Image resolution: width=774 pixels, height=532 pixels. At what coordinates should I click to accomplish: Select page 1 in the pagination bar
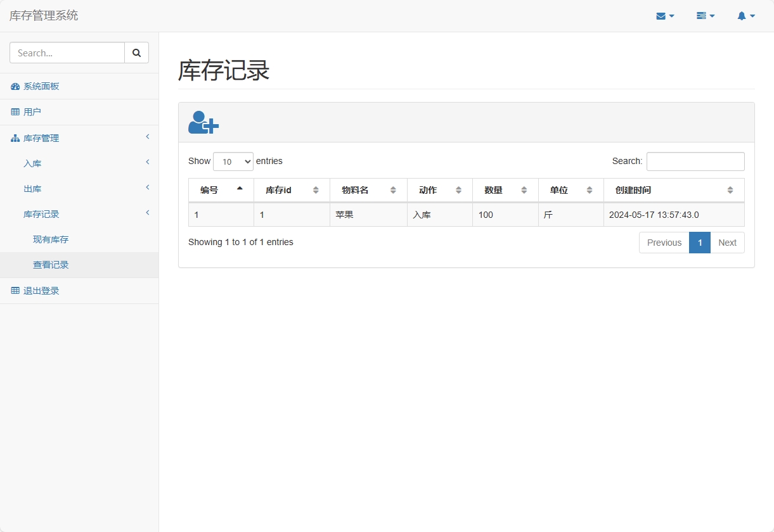700,243
